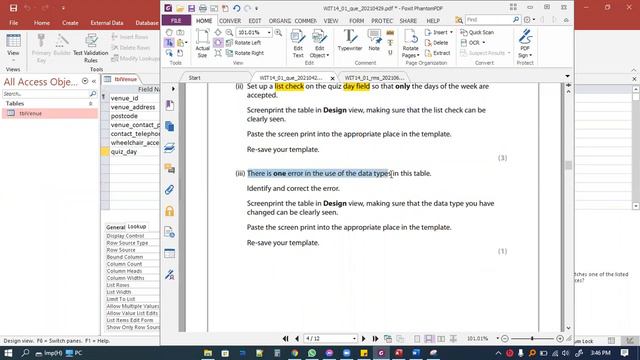Image resolution: width=640 pixels, height=360 pixels.
Task: Open the Comments navigation panel
Action: pyautogui.click(x=169, y=168)
